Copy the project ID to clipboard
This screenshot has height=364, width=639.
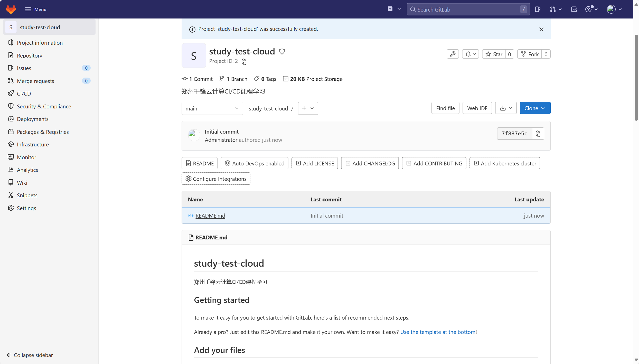click(244, 62)
